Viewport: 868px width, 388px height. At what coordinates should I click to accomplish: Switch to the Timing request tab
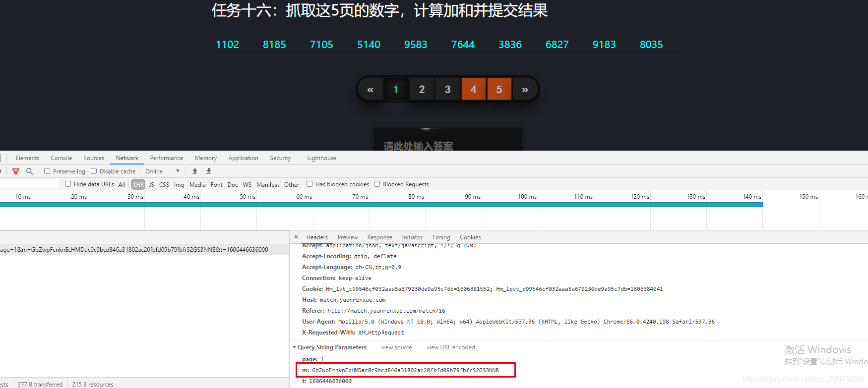click(x=441, y=237)
